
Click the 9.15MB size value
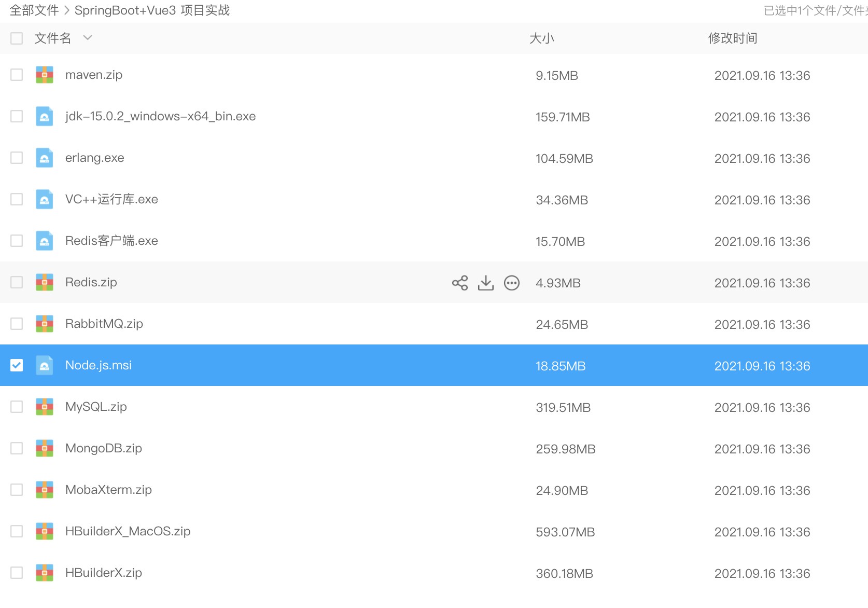tap(557, 76)
